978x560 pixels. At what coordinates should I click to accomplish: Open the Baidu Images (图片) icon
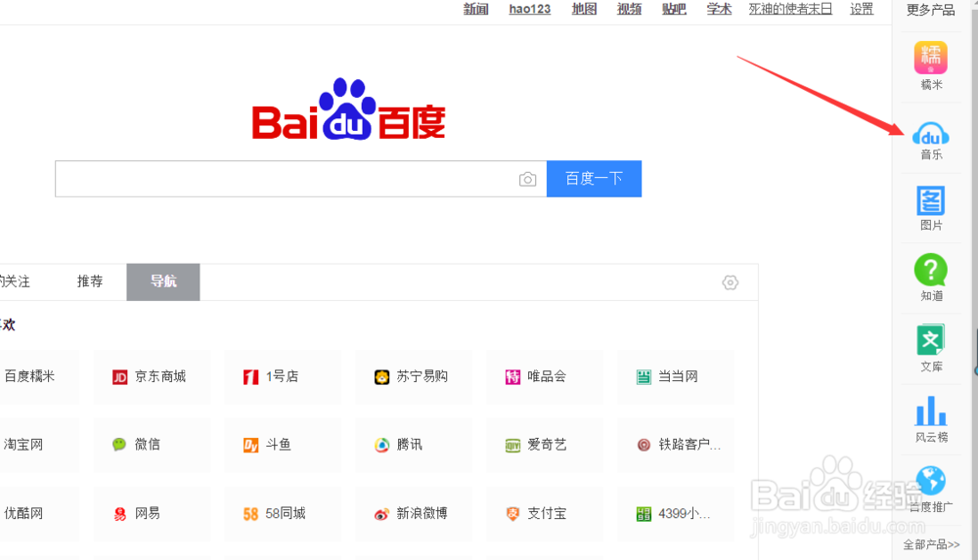click(x=931, y=200)
